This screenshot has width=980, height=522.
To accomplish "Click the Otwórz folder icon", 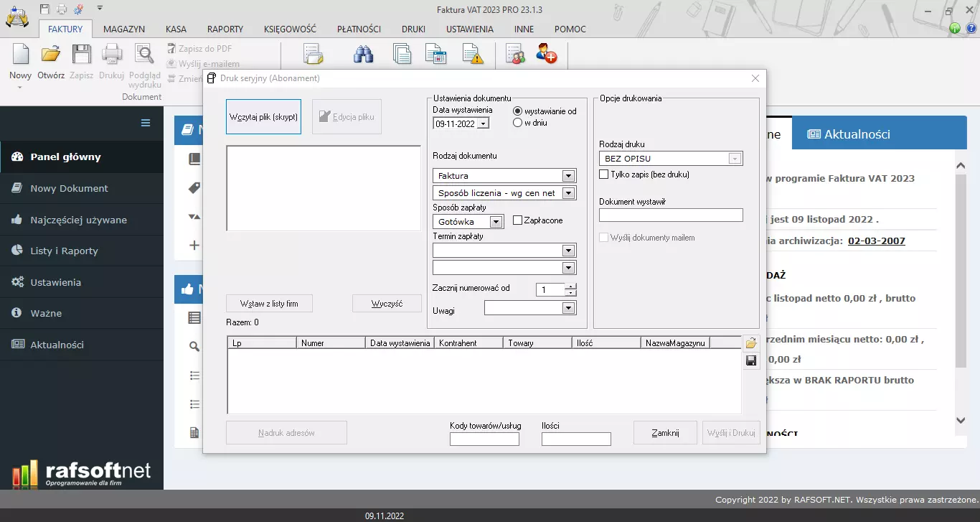I will [x=51, y=55].
